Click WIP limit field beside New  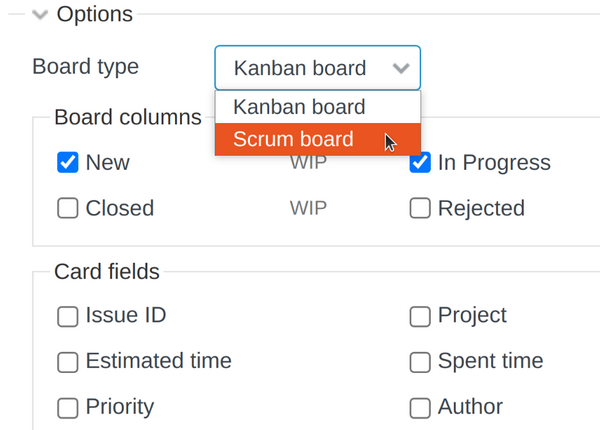click(x=308, y=163)
